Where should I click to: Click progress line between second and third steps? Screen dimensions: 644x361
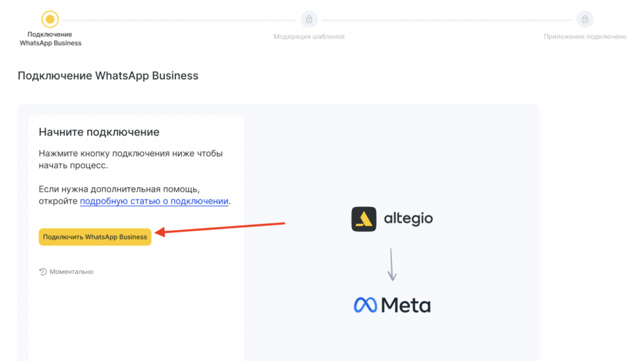click(x=447, y=19)
